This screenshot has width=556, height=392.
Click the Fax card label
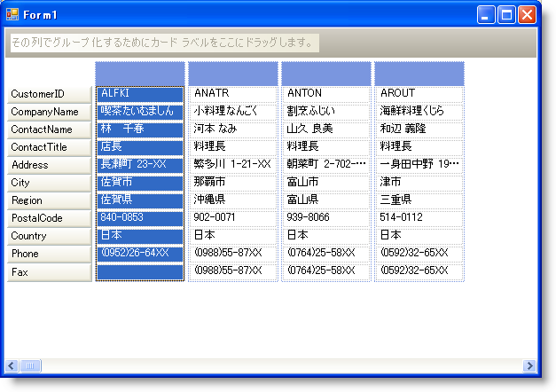50,272
